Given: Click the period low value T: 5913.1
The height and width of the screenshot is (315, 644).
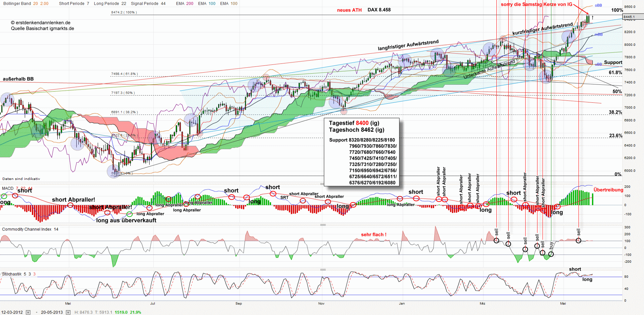Looking at the screenshot, I should pos(103,312).
